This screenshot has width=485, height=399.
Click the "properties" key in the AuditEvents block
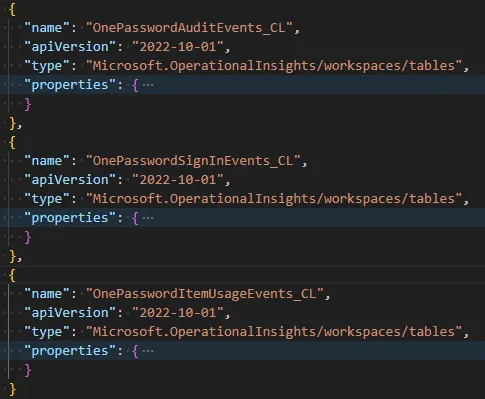click(x=70, y=85)
